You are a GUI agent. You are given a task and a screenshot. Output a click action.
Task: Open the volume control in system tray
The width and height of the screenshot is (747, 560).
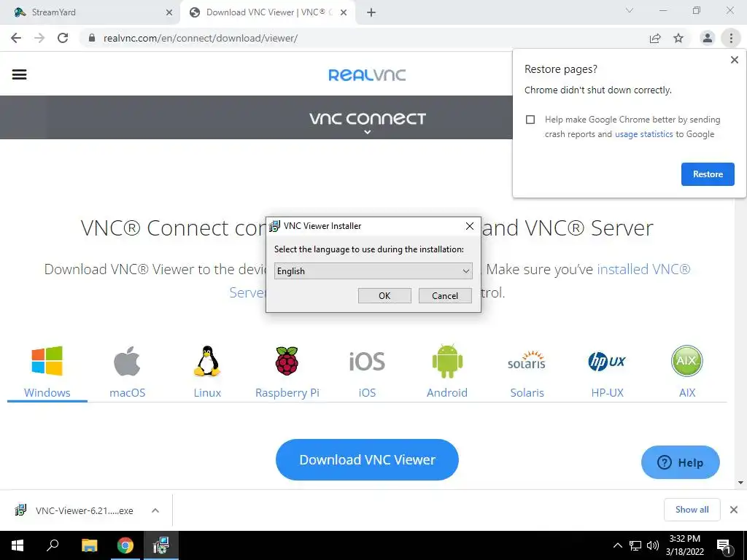pyautogui.click(x=653, y=545)
